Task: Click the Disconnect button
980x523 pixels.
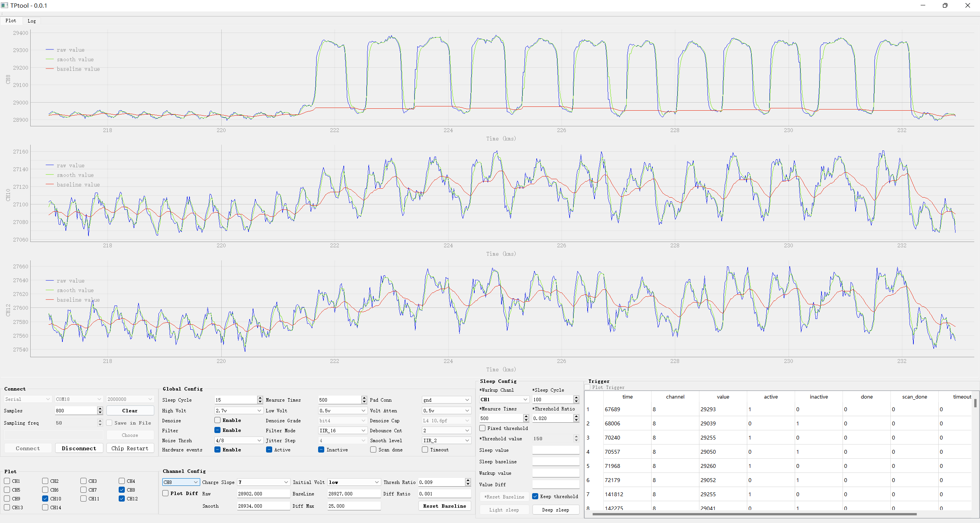Action: (x=79, y=448)
